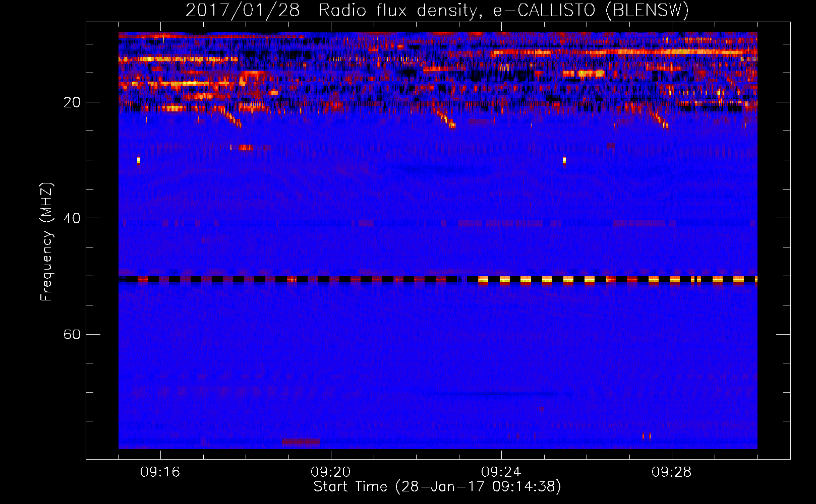The width and height of the screenshot is (816, 504).
Task: Click the 20 MHz frequency tick label
Action: [72, 102]
